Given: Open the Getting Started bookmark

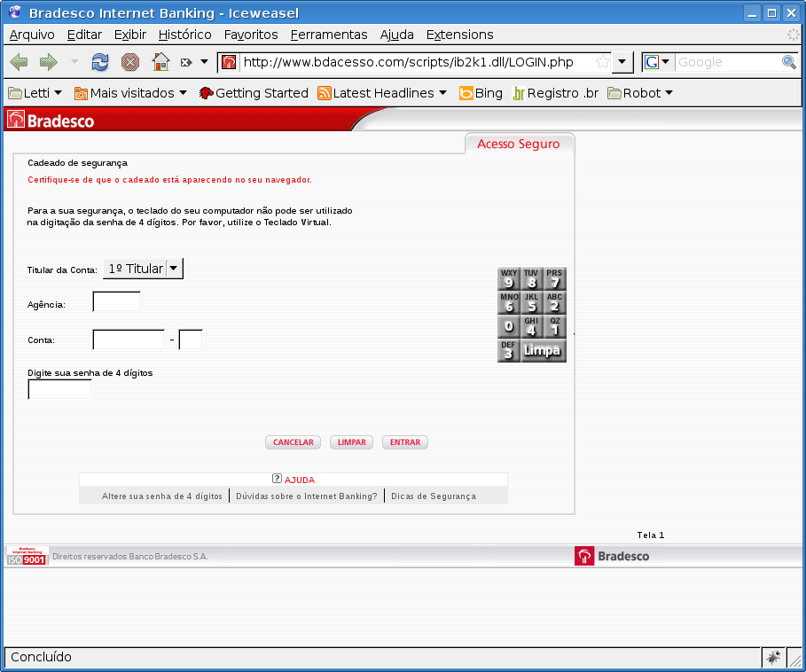Looking at the screenshot, I should [x=254, y=93].
